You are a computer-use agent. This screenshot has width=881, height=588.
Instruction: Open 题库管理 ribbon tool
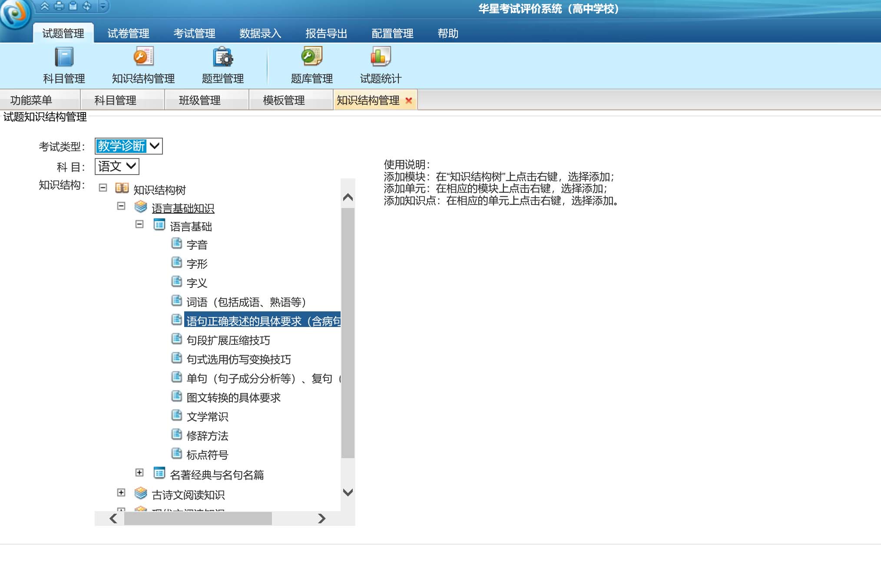point(311,66)
